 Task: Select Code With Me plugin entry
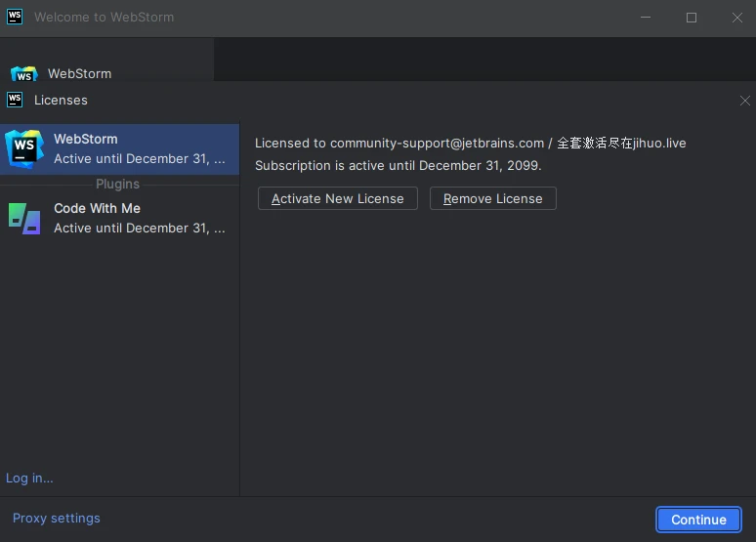(119, 218)
